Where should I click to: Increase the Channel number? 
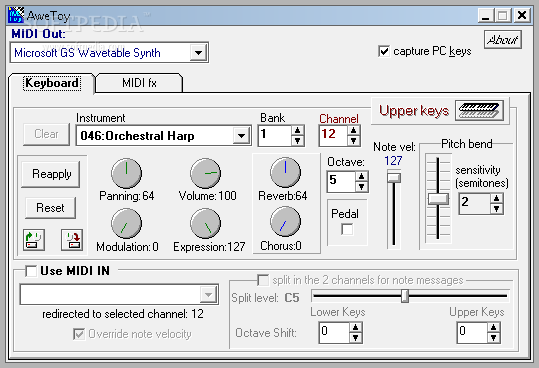[x=353, y=130]
